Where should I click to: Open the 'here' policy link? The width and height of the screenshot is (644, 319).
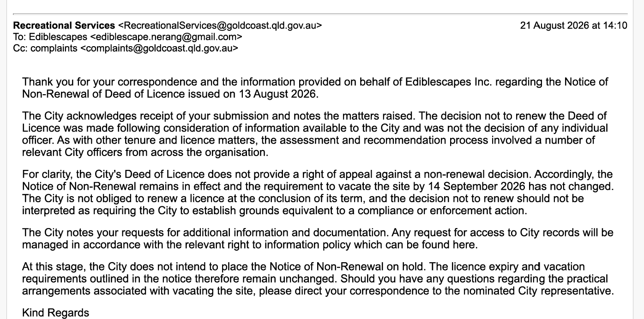pyautogui.click(x=465, y=245)
